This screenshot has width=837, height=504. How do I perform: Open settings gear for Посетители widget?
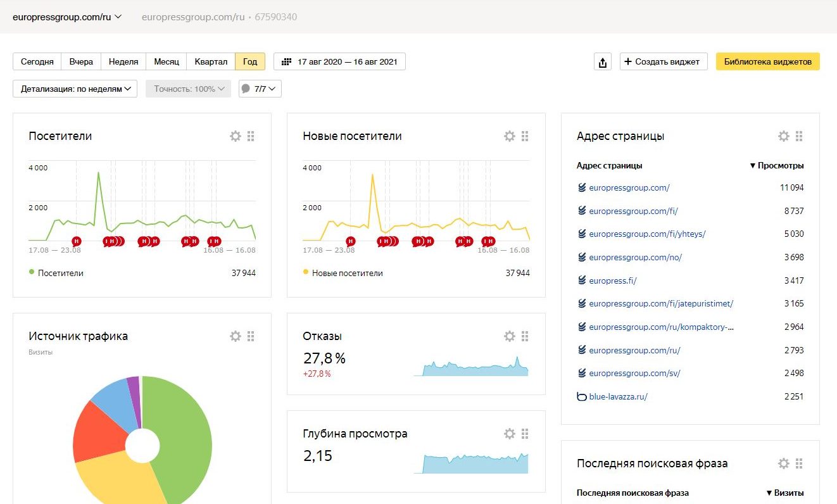pos(236,136)
